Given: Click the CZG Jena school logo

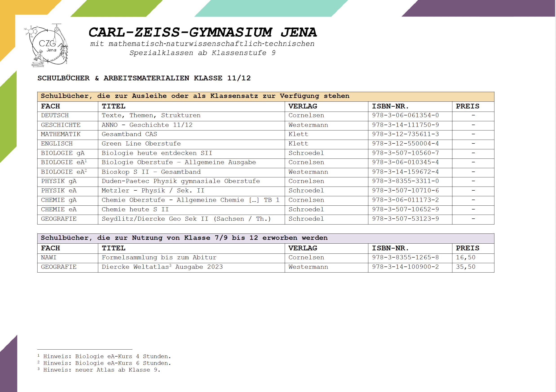Looking at the screenshot, I should coord(47,45).
